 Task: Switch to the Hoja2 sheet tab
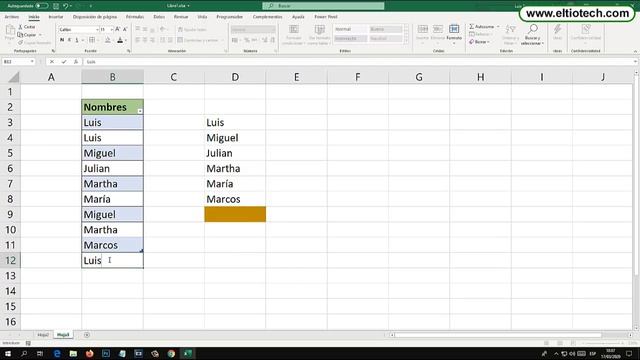coord(43,335)
